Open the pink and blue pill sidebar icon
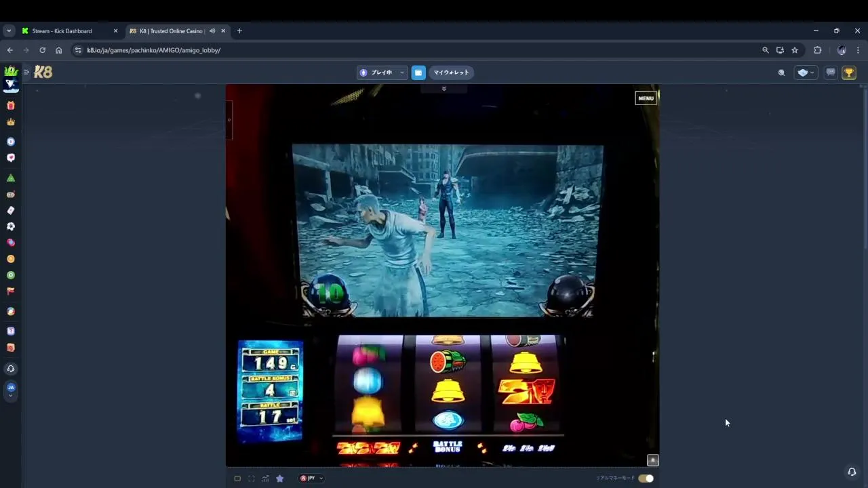 [11, 243]
